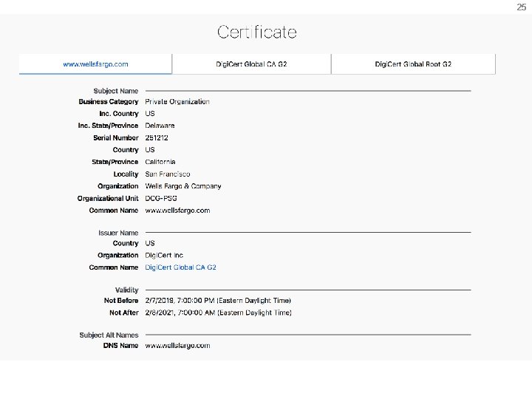Image resolution: width=532 pixels, height=399 pixels.
Task: Select the www.wellsfargo.com certificate tab
Action: 95,64
